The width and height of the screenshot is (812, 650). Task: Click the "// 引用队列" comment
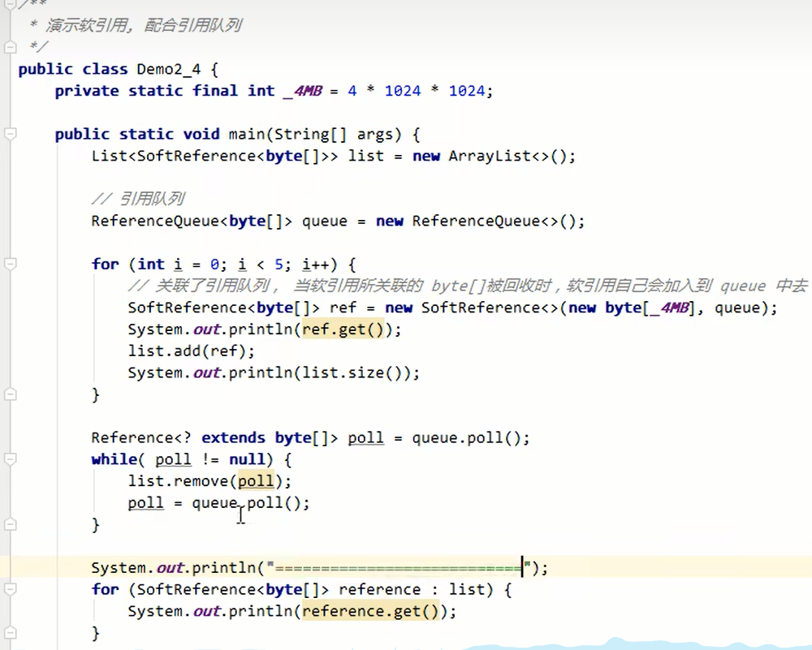tap(138, 199)
